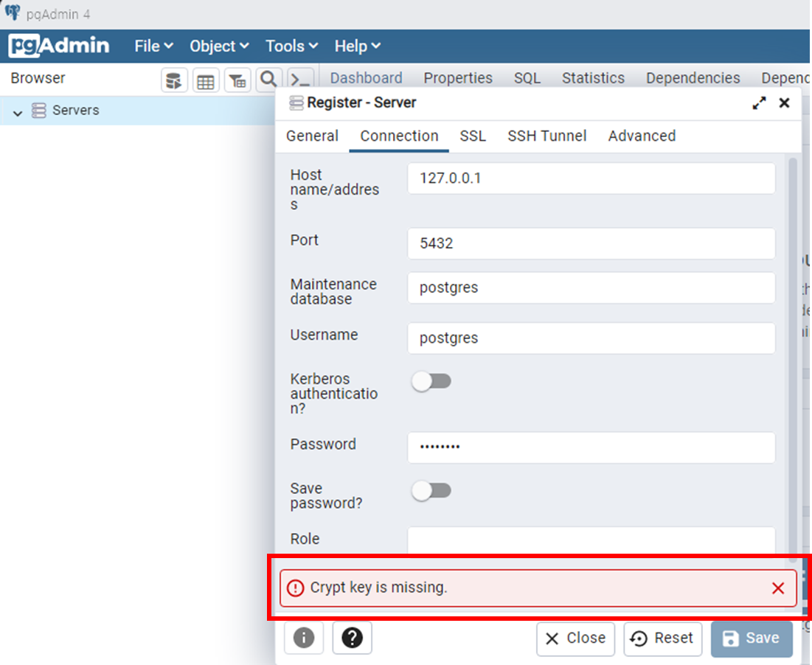
Task: Open the SQL panel tab
Action: [x=527, y=77]
